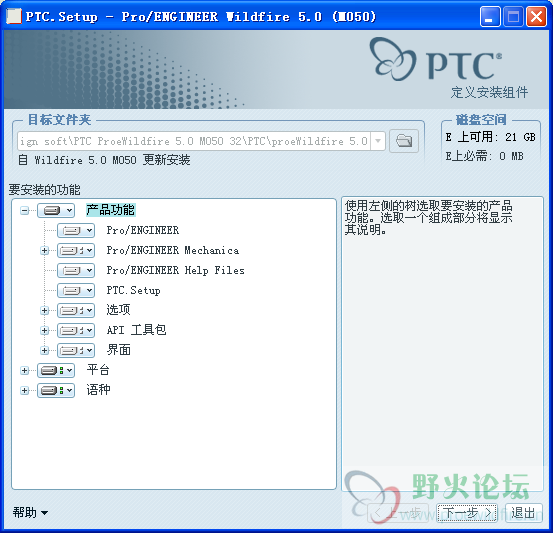Click the description panel text on right

429,218
